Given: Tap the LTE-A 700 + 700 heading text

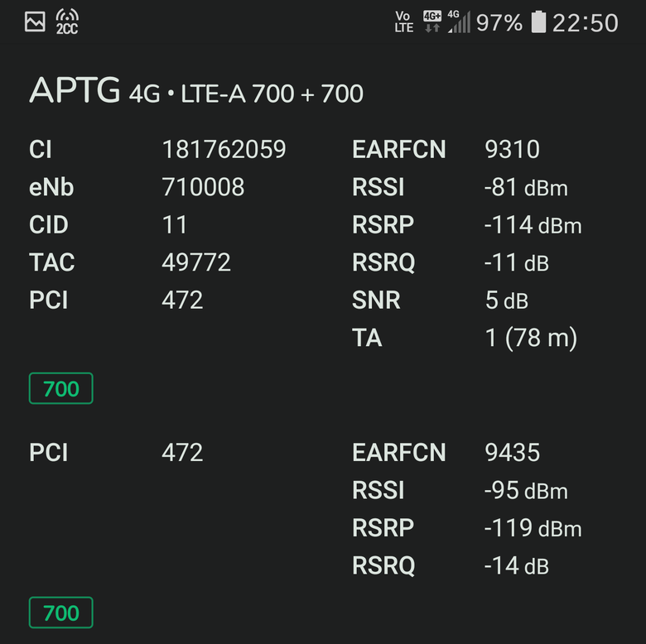Looking at the screenshot, I should (x=272, y=94).
